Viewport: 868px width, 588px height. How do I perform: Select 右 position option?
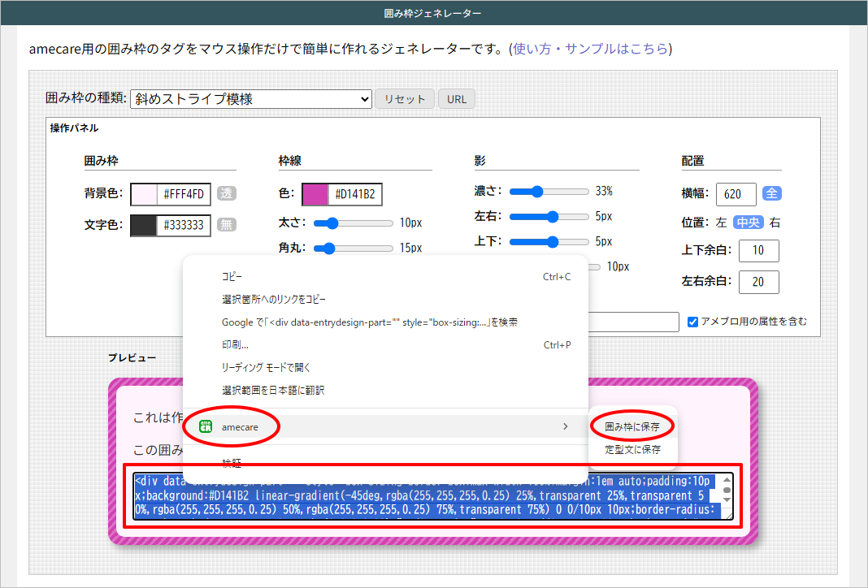(x=775, y=223)
